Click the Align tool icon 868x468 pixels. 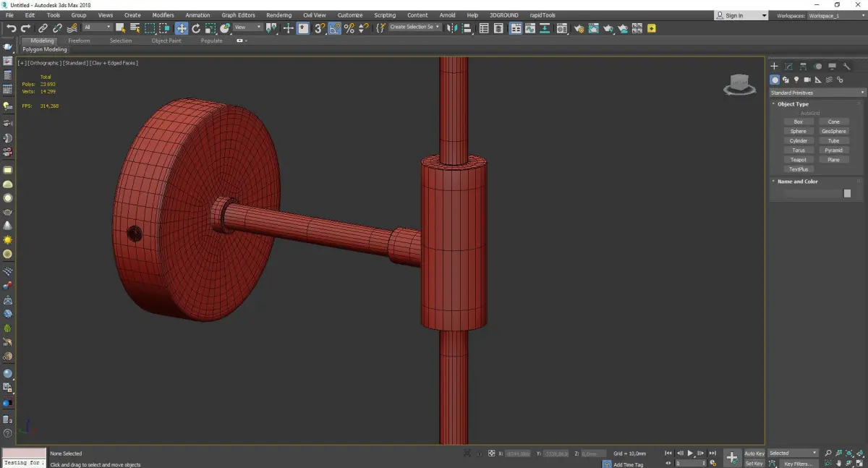pos(467,28)
